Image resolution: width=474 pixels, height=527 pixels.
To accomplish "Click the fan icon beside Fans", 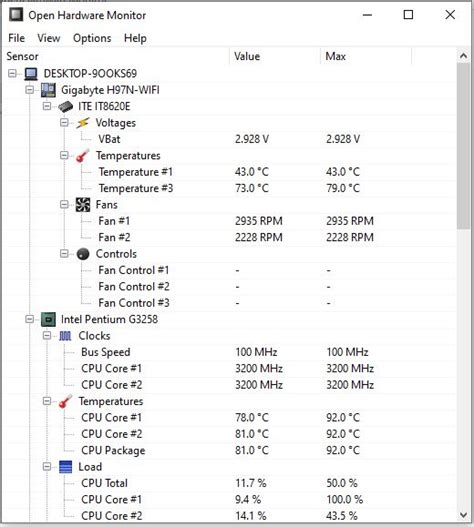I will [x=83, y=205].
